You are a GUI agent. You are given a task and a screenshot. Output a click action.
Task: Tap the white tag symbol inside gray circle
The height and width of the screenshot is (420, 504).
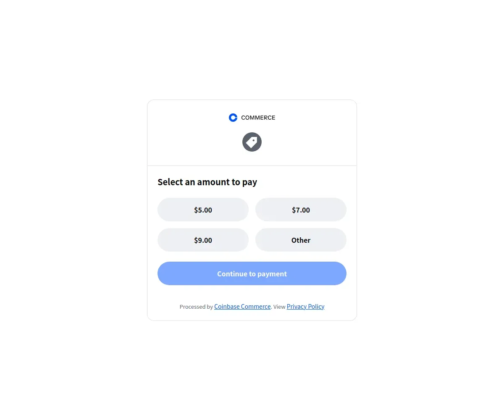tap(252, 142)
